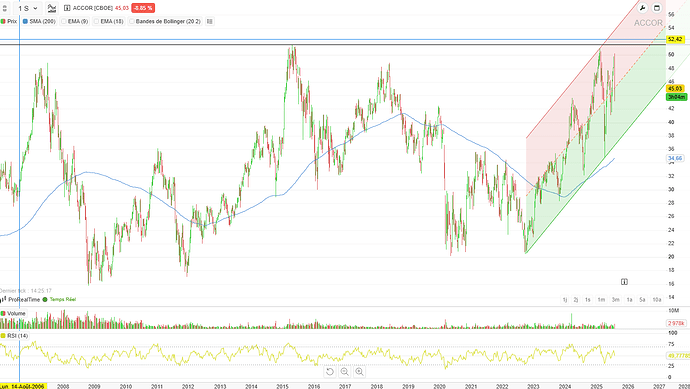Select the 3m period
690x389 pixels.
tap(616, 300)
